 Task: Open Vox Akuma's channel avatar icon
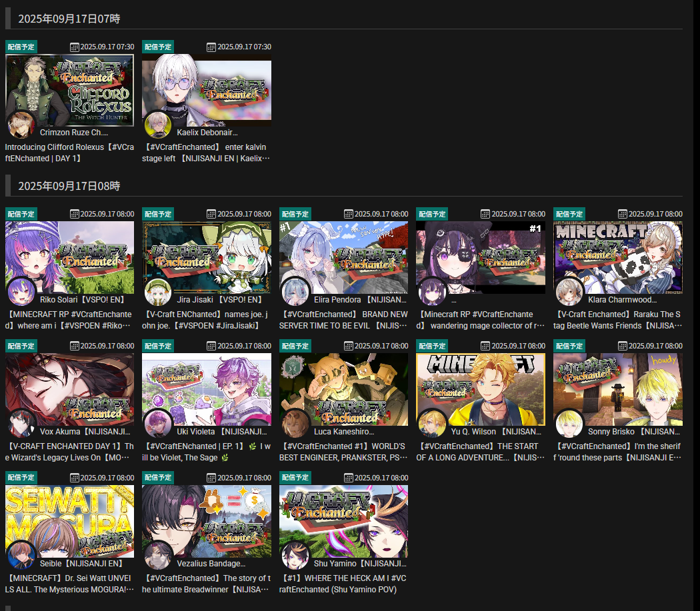[21, 424]
